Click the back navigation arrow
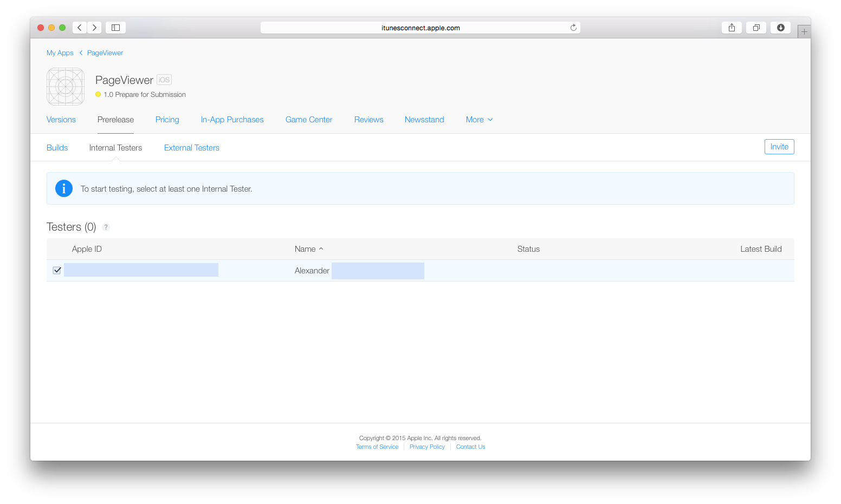 click(x=79, y=27)
